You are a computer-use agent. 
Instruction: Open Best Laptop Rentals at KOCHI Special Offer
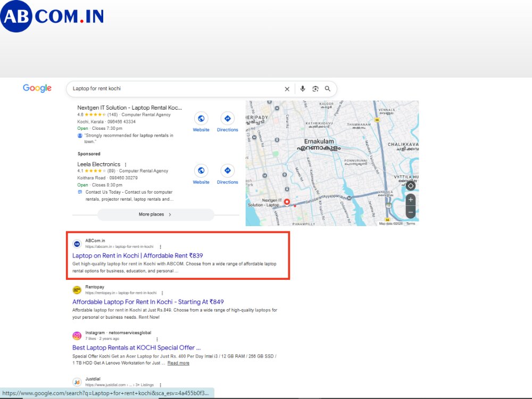[x=136, y=348]
